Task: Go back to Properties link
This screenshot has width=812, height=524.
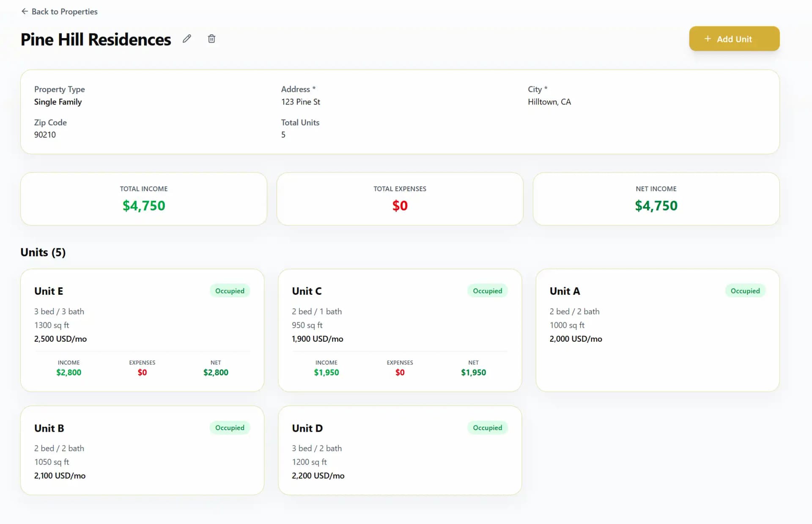Action: pyautogui.click(x=64, y=11)
